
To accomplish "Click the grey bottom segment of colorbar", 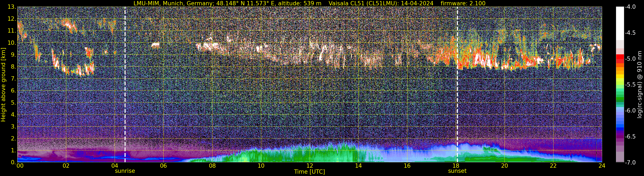I will point(620,157).
